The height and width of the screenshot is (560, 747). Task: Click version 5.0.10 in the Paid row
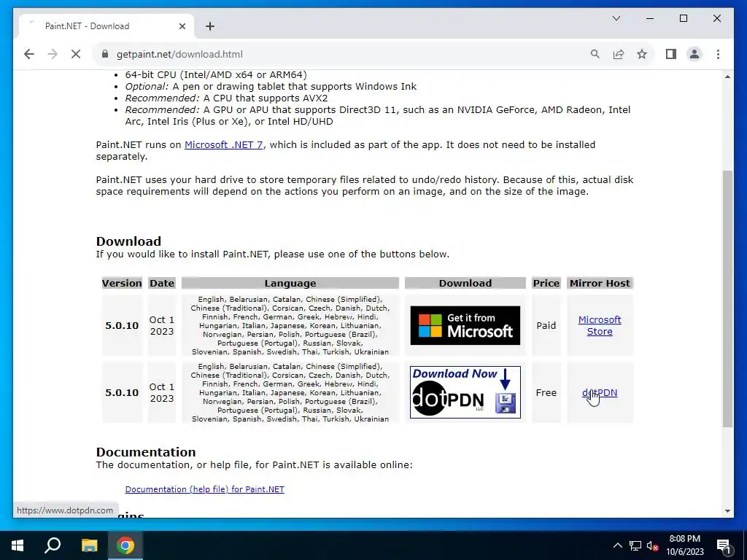[x=122, y=326]
